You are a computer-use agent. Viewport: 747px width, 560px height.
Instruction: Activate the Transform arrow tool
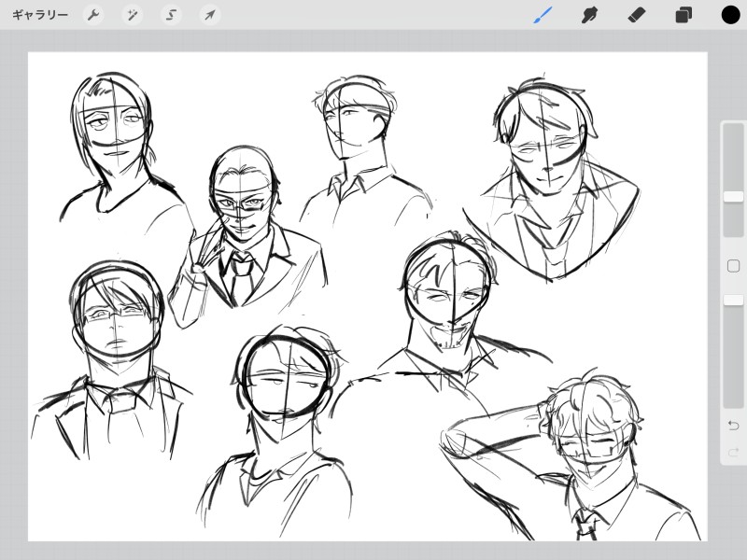tap(209, 15)
